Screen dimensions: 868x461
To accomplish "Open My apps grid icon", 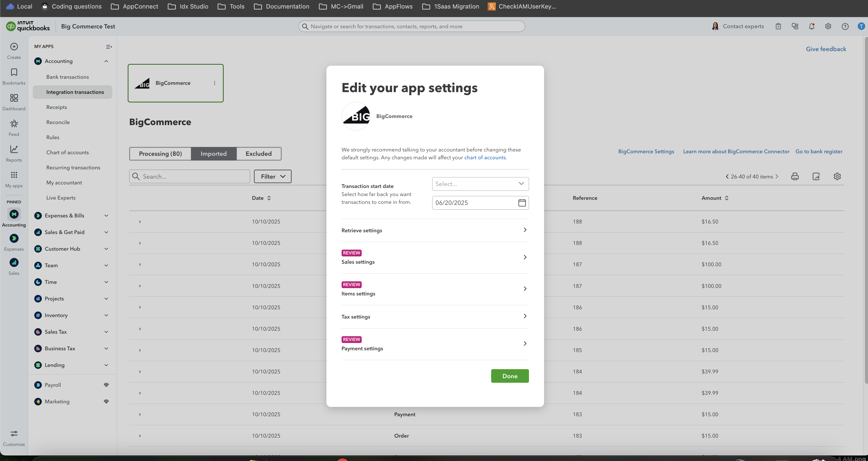I will click(x=14, y=175).
